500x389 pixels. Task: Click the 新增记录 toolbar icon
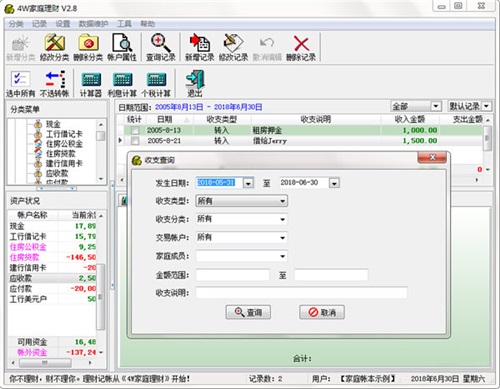pyautogui.click(x=200, y=47)
